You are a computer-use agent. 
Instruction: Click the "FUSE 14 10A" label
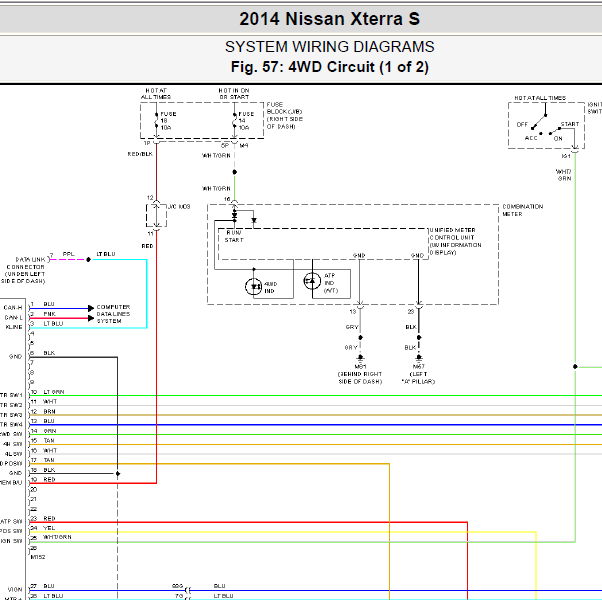[x=246, y=121]
